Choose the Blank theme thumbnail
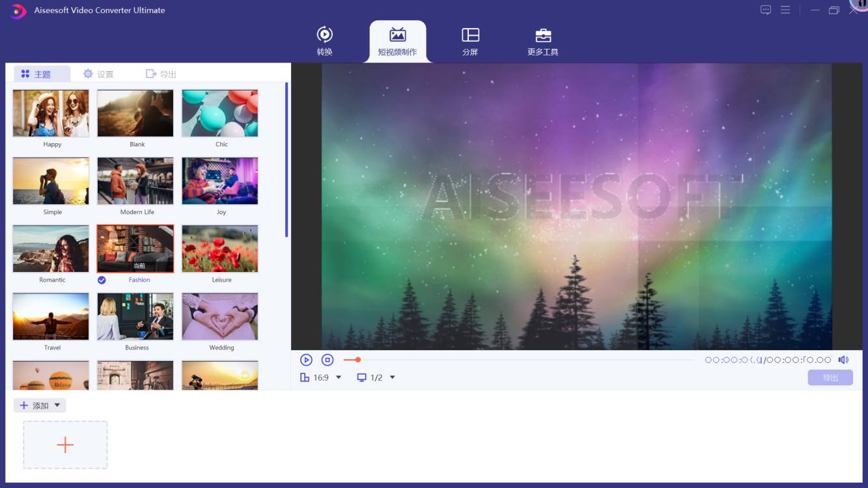Viewport: 868px width, 488px height. [135, 113]
